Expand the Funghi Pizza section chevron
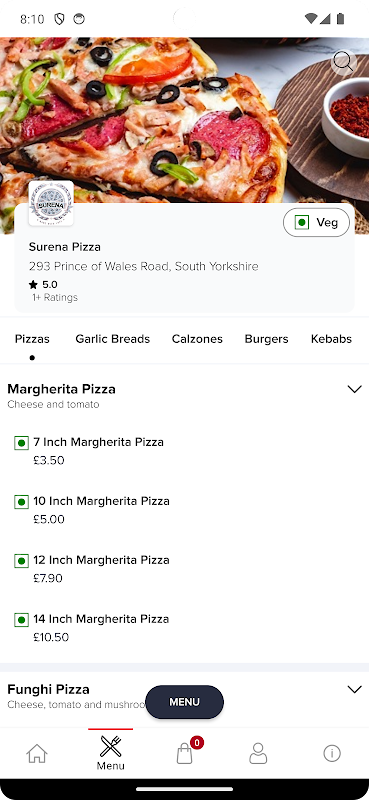 pyautogui.click(x=354, y=689)
